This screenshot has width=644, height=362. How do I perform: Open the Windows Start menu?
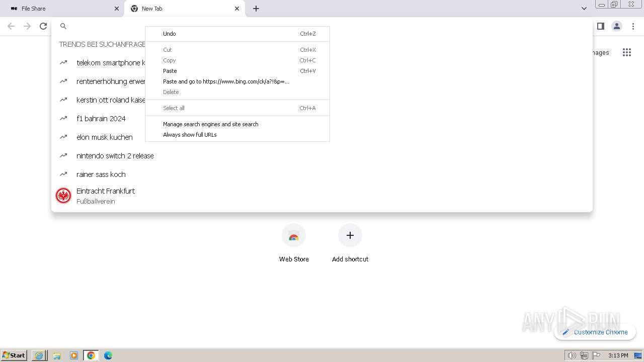click(x=14, y=355)
